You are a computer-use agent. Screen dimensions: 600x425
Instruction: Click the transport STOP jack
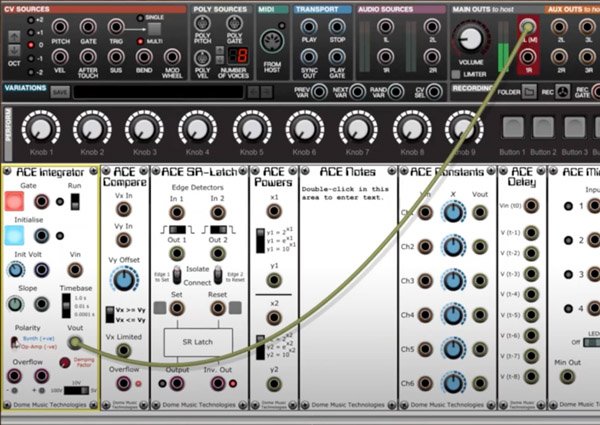click(337, 26)
